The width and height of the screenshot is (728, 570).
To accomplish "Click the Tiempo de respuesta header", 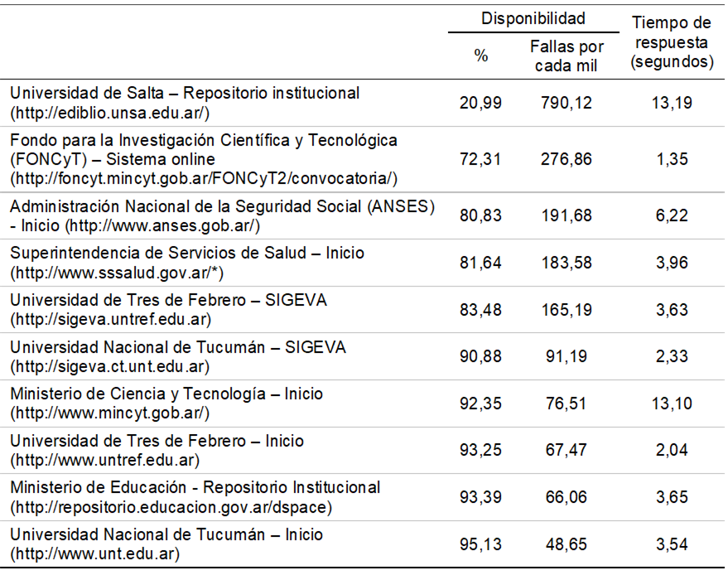I will click(672, 42).
